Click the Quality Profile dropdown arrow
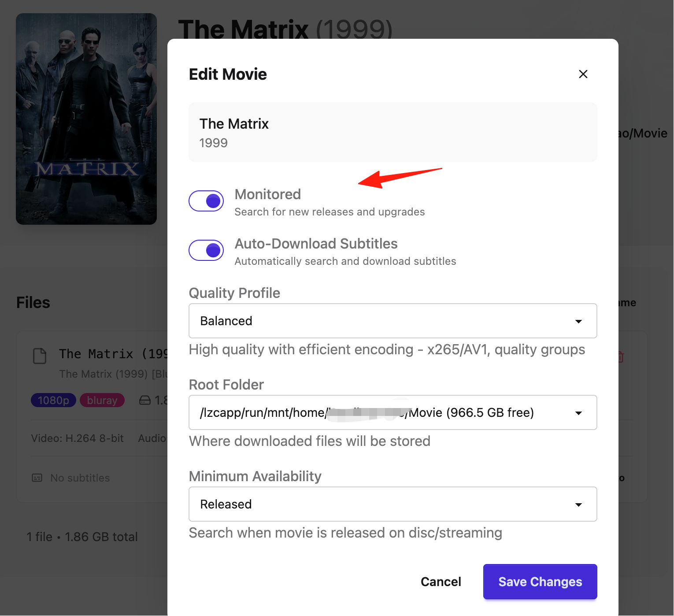Viewport: 674px width, 616px height. click(578, 321)
